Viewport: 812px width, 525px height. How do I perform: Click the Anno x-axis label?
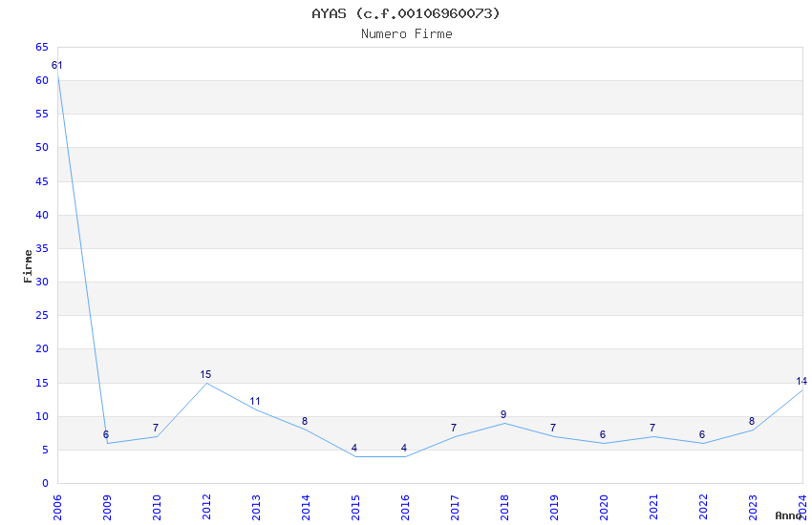tap(788, 515)
